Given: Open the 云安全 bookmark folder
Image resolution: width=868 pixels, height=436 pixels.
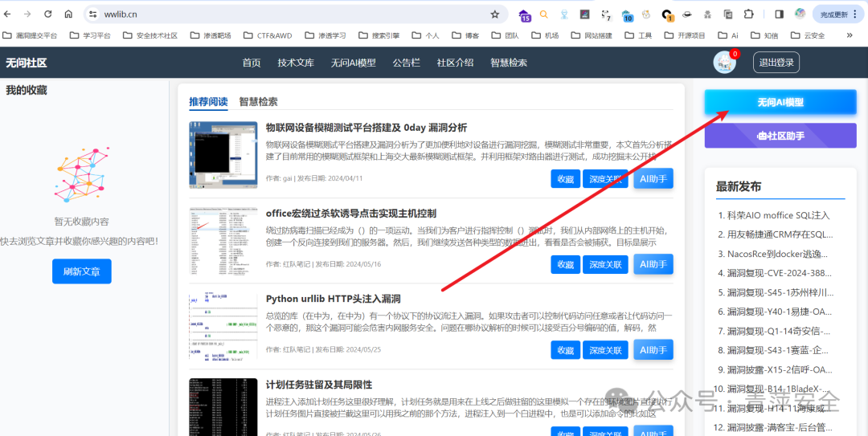Looking at the screenshot, I should [x=808, y=35].
